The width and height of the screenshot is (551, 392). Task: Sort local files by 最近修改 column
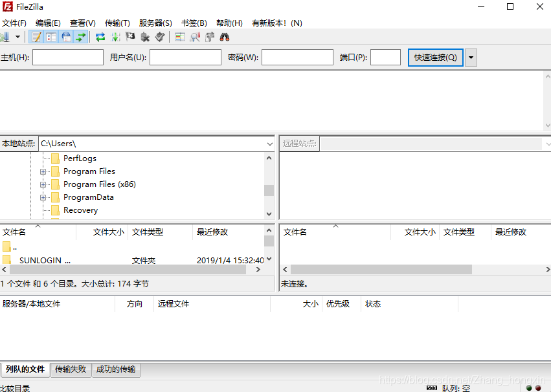[229, 232]
